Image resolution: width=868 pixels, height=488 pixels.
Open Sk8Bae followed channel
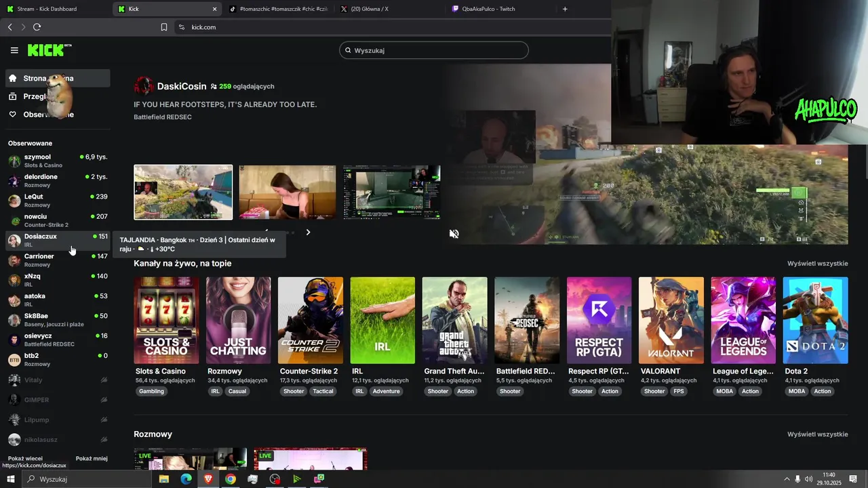[58, 319]
